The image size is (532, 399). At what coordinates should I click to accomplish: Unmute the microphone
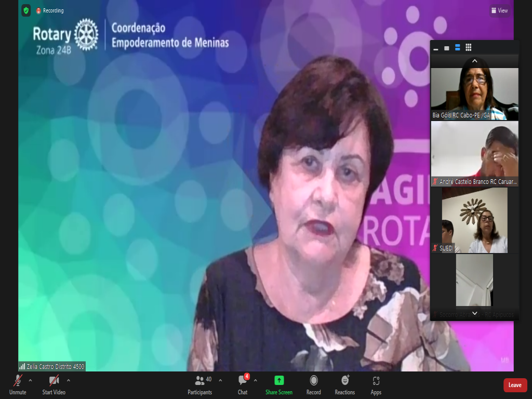coord(18,383)
